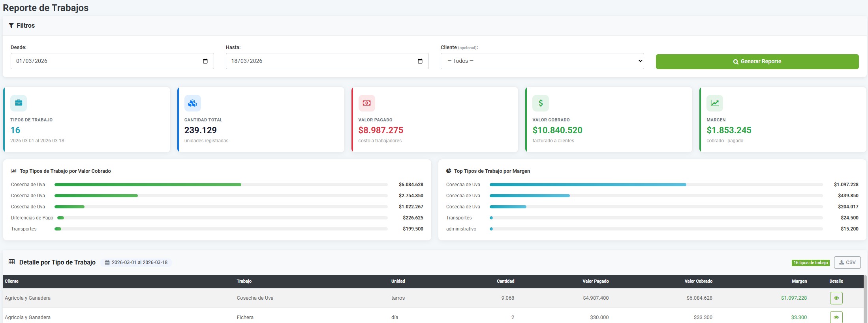
Task: Click the $33.300 valor cobrado cell
Action: [703, 317]
